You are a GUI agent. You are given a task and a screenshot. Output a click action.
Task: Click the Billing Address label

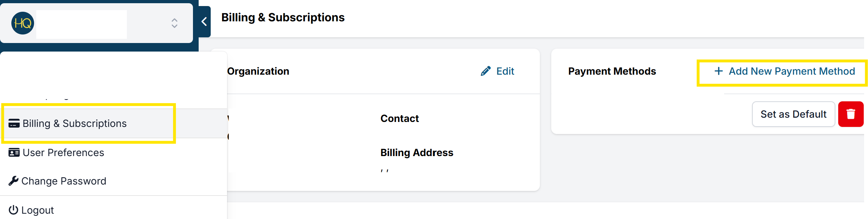coord(417,153)
